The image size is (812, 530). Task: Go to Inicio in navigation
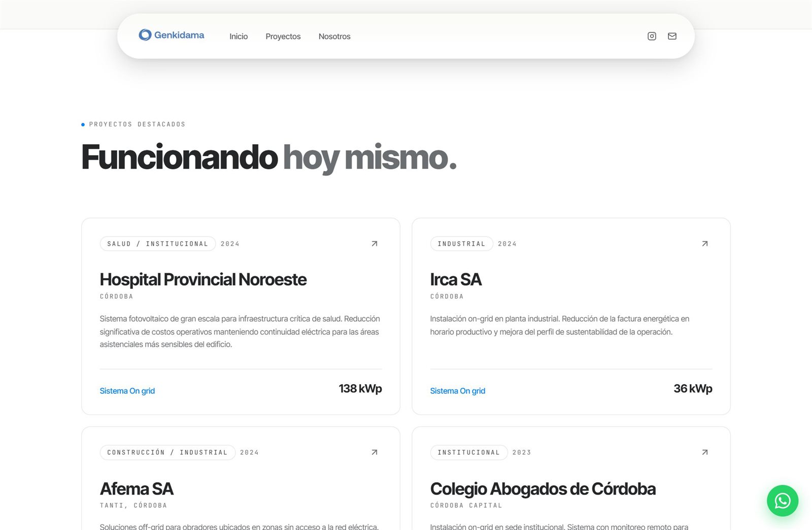pyautogui.click(x=239, y=37)
